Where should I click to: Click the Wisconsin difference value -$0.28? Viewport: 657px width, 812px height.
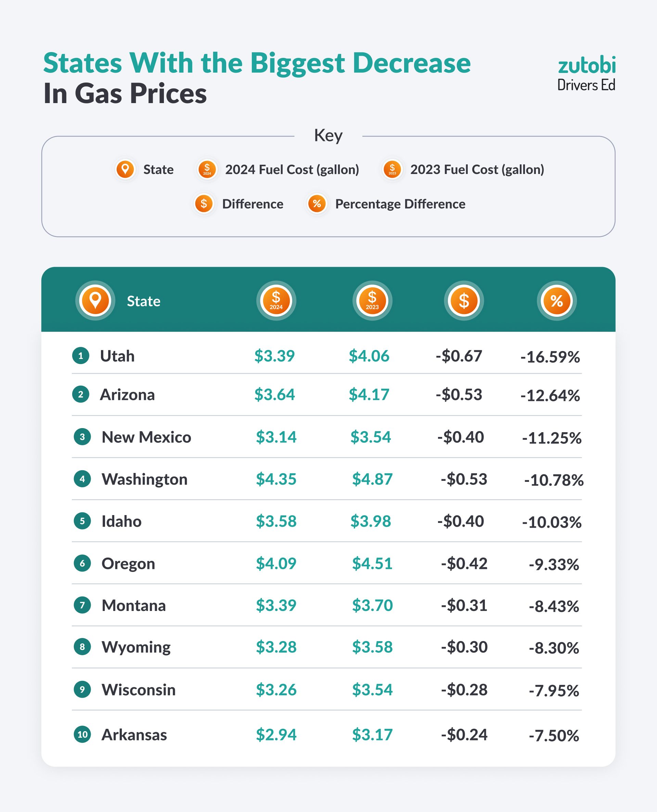pos(464,690)
